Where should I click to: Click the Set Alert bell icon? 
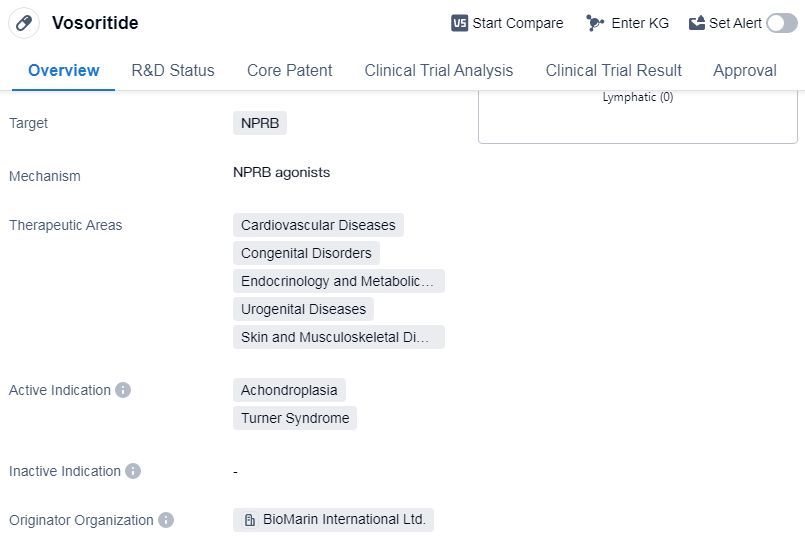tap(697, 23)
